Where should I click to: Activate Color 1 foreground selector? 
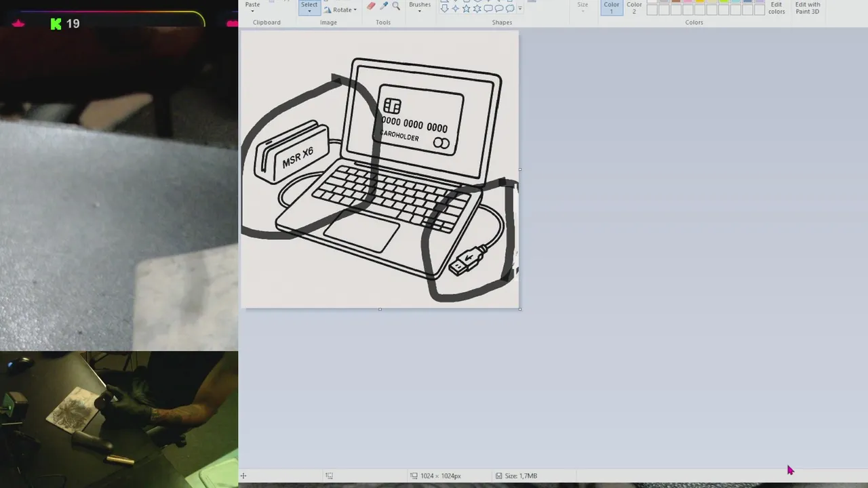coord(611,7)
